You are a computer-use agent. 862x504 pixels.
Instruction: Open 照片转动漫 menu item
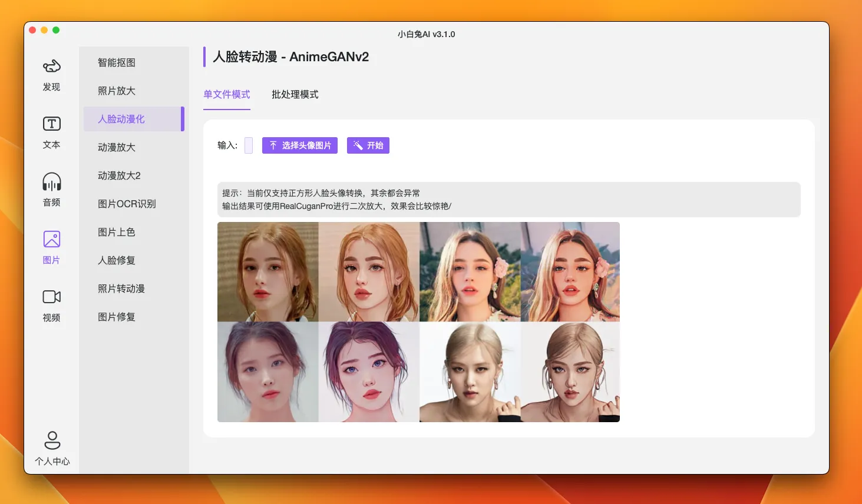click(x=134, y=289)
